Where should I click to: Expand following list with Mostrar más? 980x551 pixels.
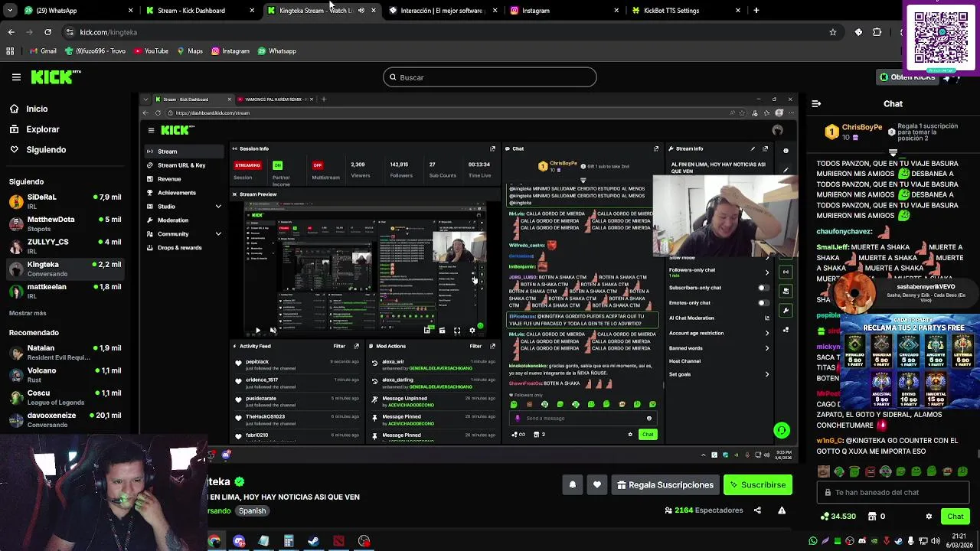click(28, 313)
